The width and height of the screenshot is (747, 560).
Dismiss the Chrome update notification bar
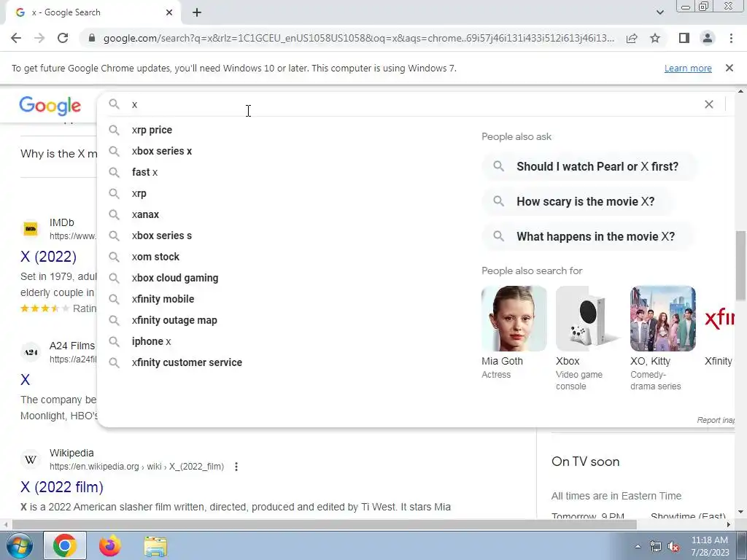point(729,68)
